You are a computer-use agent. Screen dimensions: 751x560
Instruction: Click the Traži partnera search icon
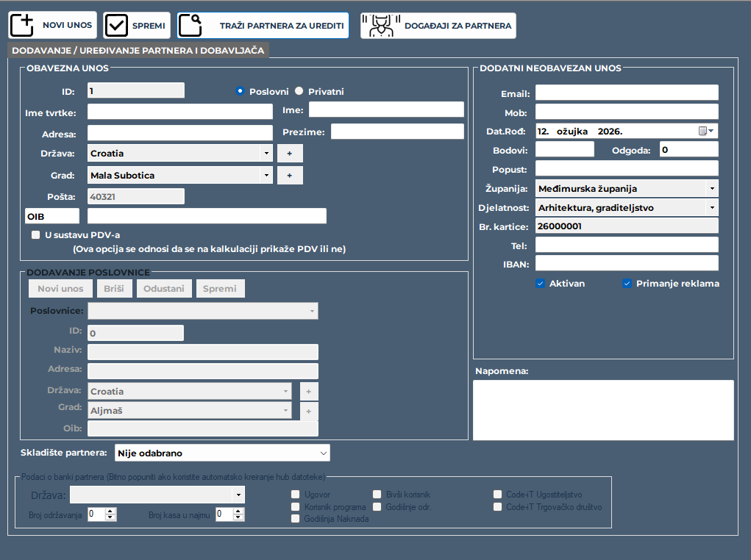(191, 25)
